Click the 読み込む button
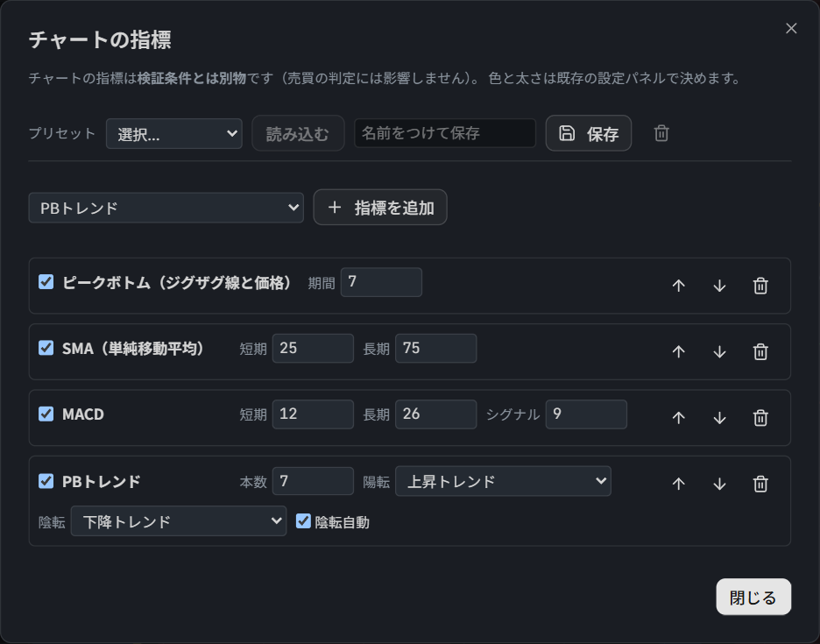This screenshot has width=820, height=644. [x=298, y=133]
